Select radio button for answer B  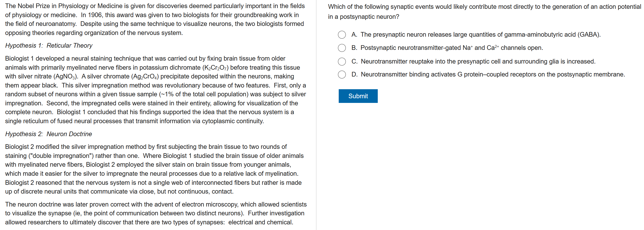tap(341, 48)
